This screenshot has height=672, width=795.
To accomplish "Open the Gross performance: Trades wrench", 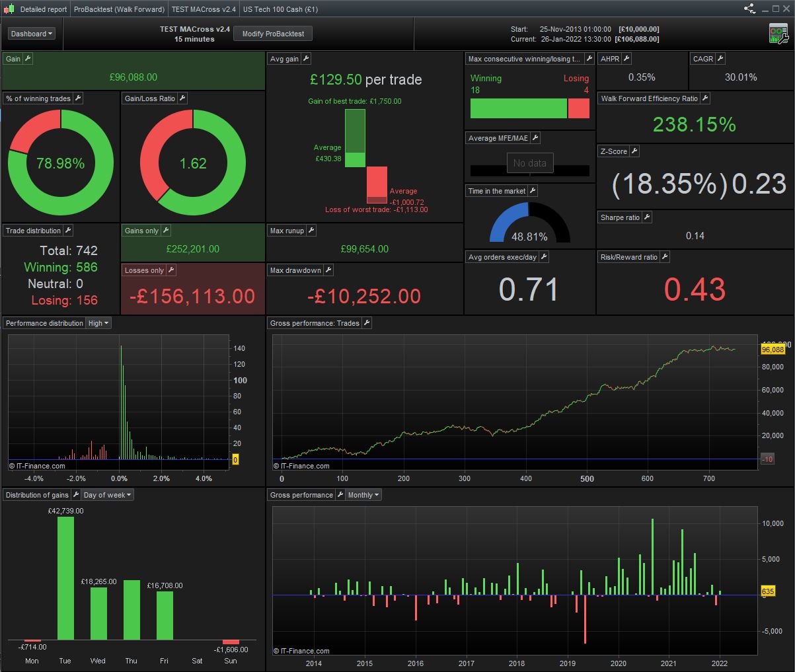I will coord(367,323).
